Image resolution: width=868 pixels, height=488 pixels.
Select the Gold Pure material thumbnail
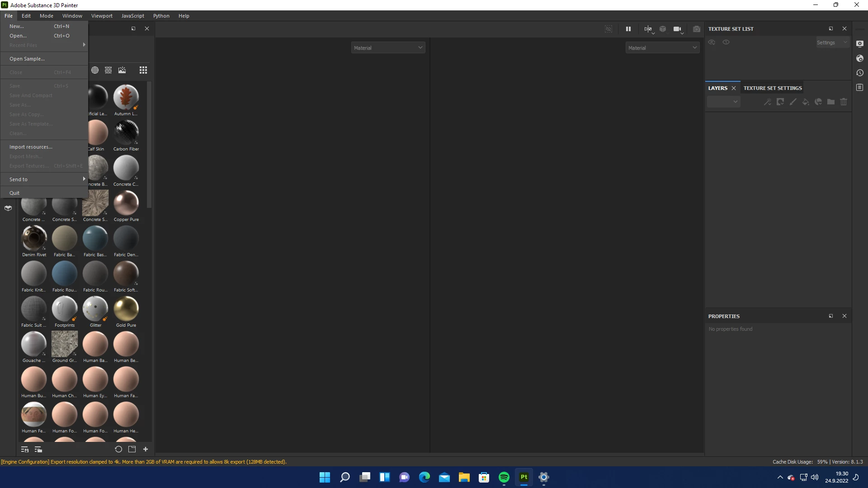coord(126,309)
